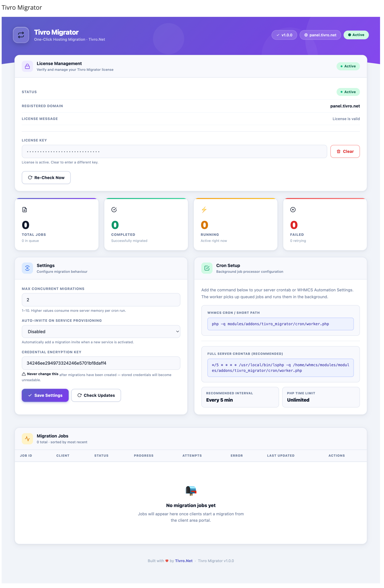Click the green checkmark icon on Completed card
Viewport: 384px width, 588px height.
pyautogui.click(x=114, y=209)
